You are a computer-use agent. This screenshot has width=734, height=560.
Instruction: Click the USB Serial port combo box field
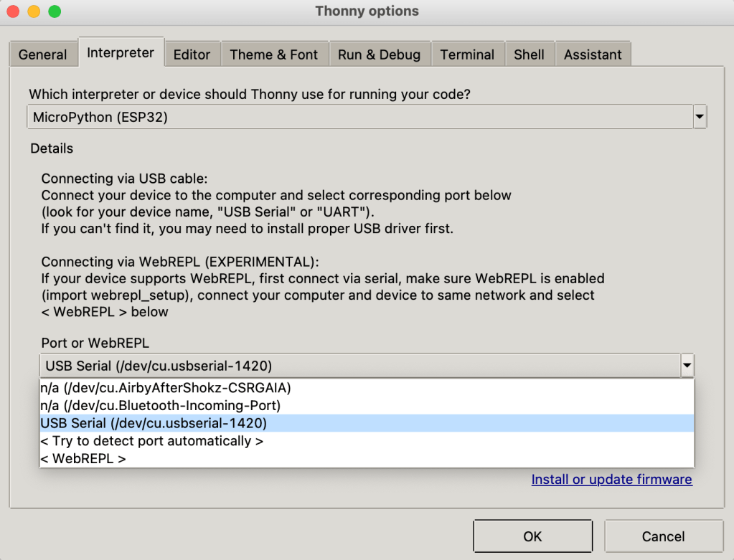(359, 366)
